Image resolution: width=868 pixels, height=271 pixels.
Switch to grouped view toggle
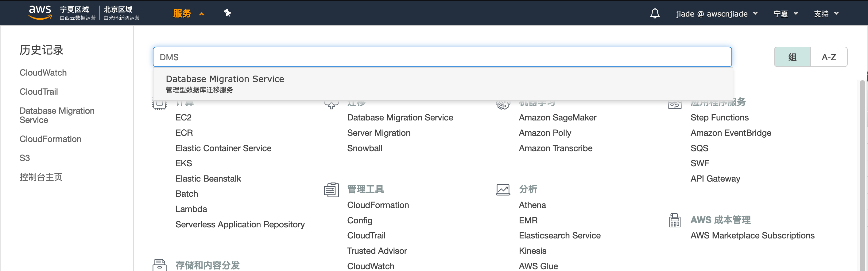pos(792,57)
